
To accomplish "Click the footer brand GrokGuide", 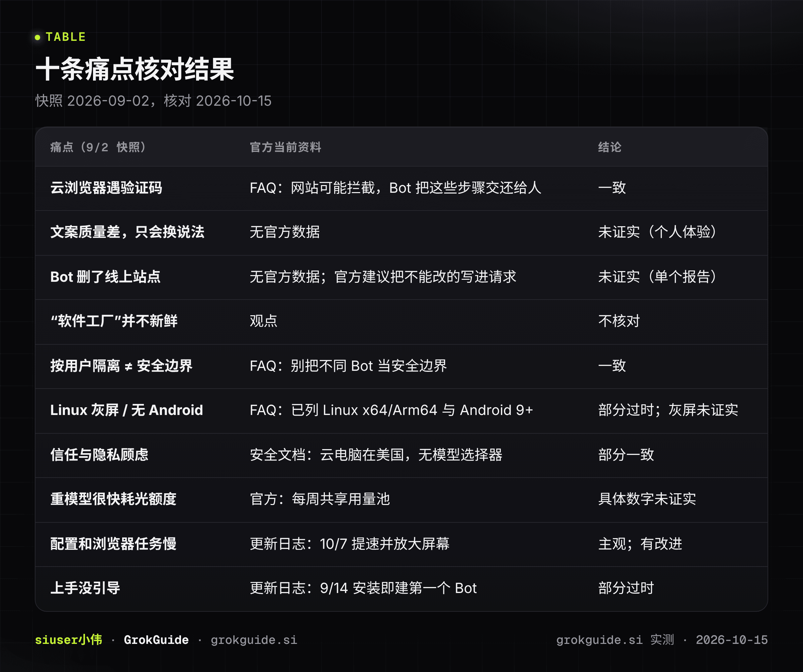I will (156, 640).
